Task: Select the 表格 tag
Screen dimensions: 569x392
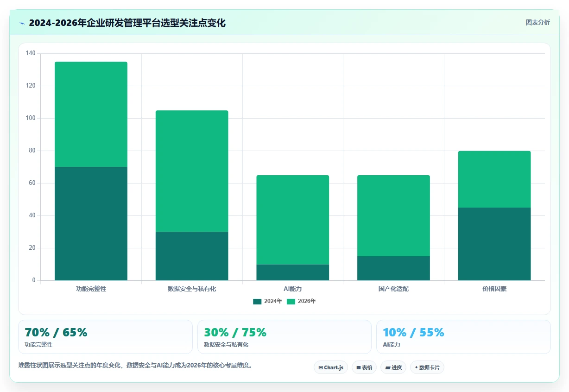Action: (x=364, y=367)
